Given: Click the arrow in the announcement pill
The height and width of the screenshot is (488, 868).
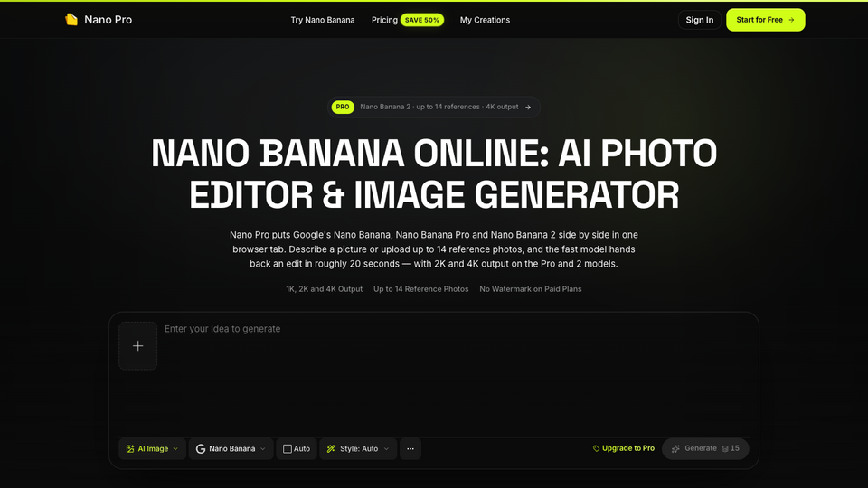Looking at the screenshot, I should click(528, 108).
